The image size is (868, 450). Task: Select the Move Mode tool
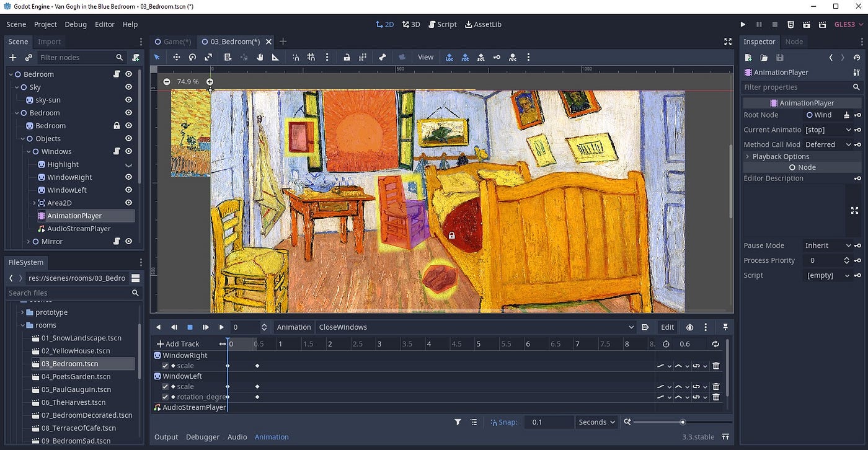[x=176, y=57]
